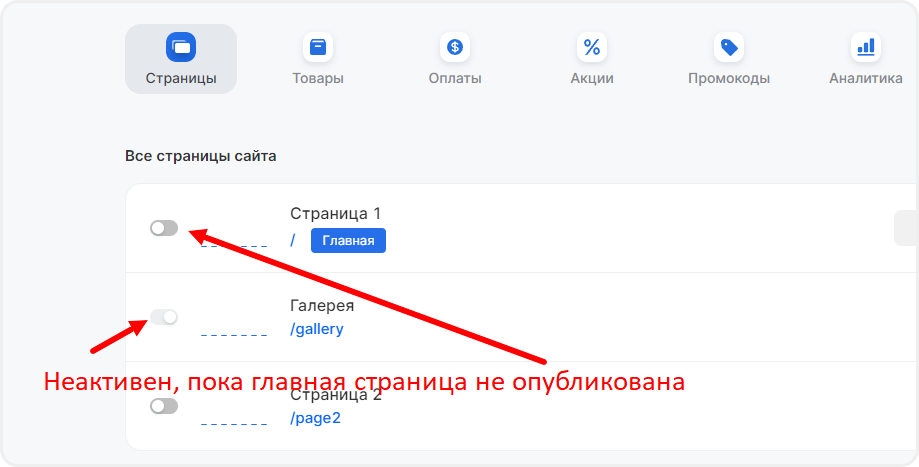Select the Страница 1 title
Image resolution: width=919 pixels, height=467 pixels.
[335, 213]
